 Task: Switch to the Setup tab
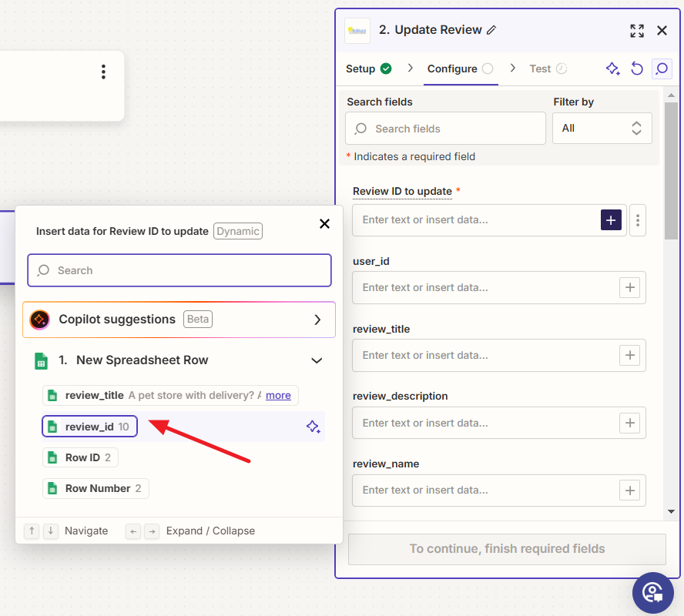click(x=369, y=69)
